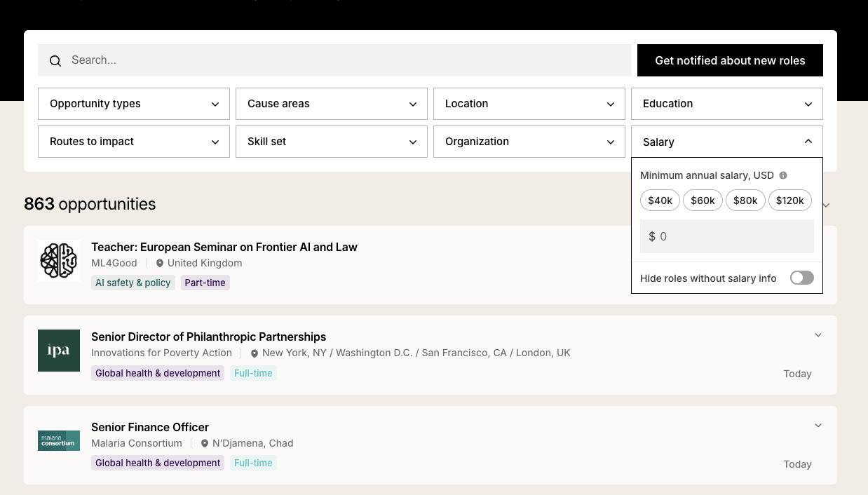Click Global health & development tag on Malaria Consortium card
The image size is (868, 495).
[158, 463]
